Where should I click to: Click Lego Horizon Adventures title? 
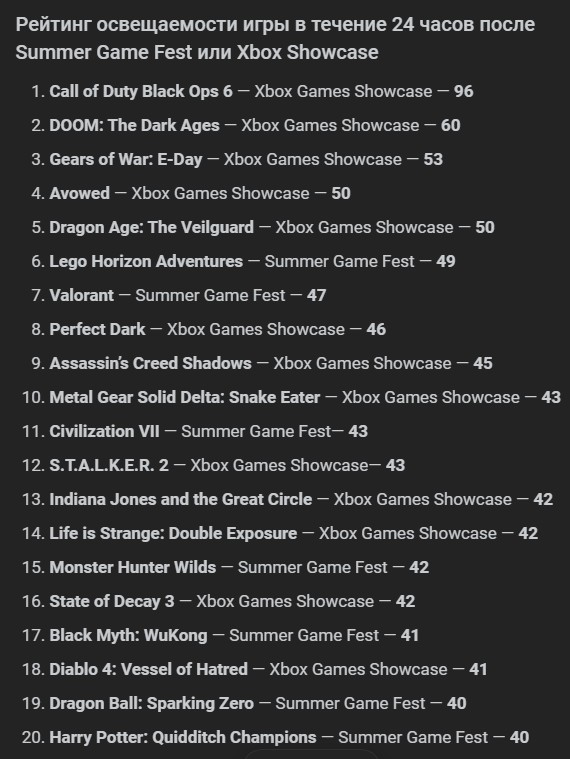click(x=146, y=261)
